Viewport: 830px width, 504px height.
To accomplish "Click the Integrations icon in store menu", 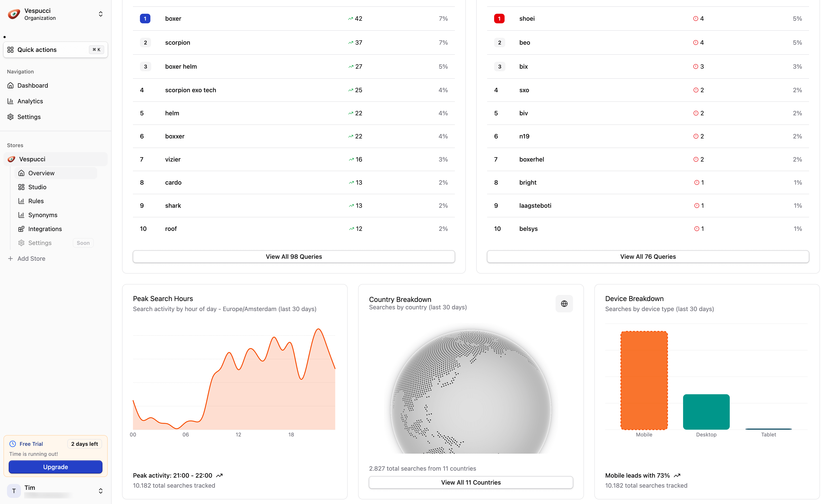I will point(21,229).
